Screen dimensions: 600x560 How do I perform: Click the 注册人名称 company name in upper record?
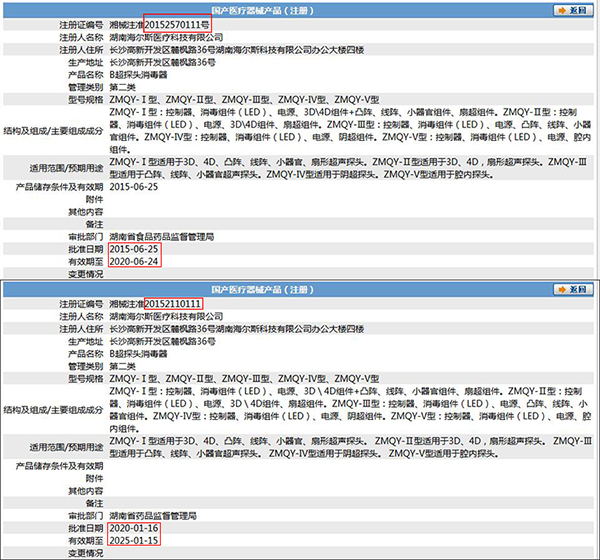pyautogui.click(x=164, y=34)
